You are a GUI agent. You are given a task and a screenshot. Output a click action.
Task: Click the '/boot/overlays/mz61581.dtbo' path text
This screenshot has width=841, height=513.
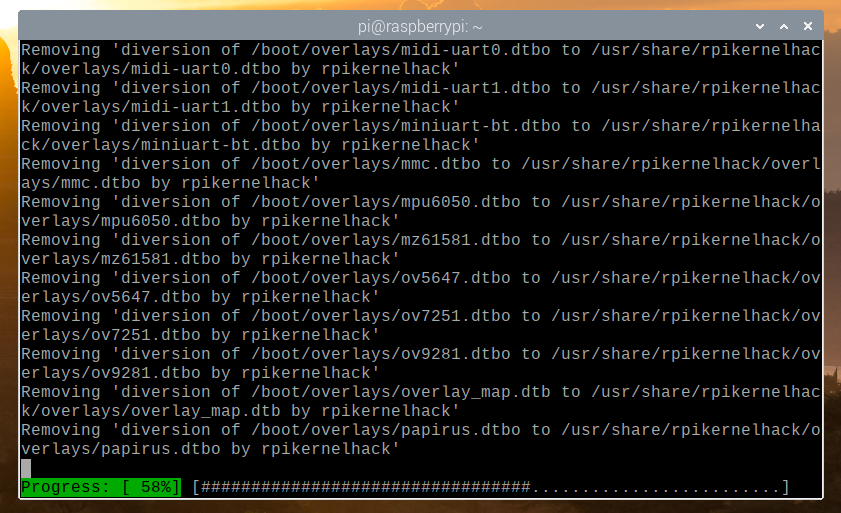pyautogui.click(x=386, y=240)
